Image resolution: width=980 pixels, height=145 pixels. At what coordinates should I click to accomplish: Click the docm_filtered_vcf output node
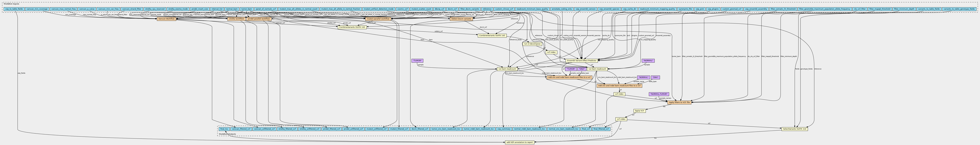pos(420,129)
